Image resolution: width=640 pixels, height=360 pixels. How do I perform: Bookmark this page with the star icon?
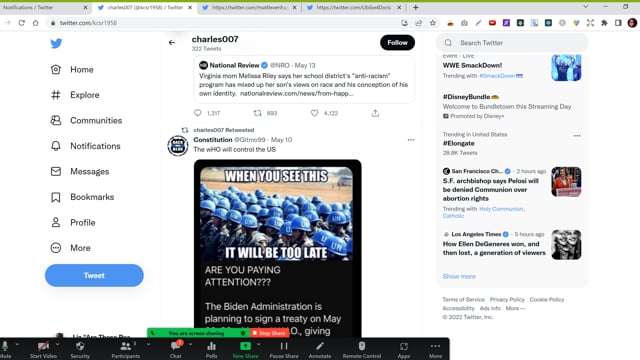(x=433, y=23)
